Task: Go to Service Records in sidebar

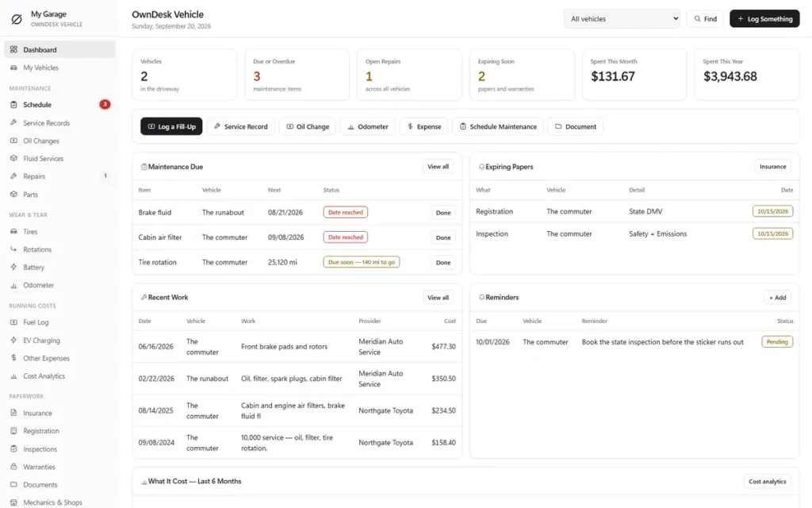Action: tap(59, 123)
